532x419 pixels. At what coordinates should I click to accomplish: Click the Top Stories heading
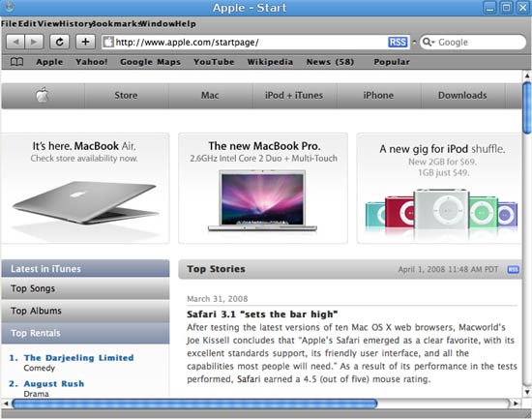tap(216, 269)
